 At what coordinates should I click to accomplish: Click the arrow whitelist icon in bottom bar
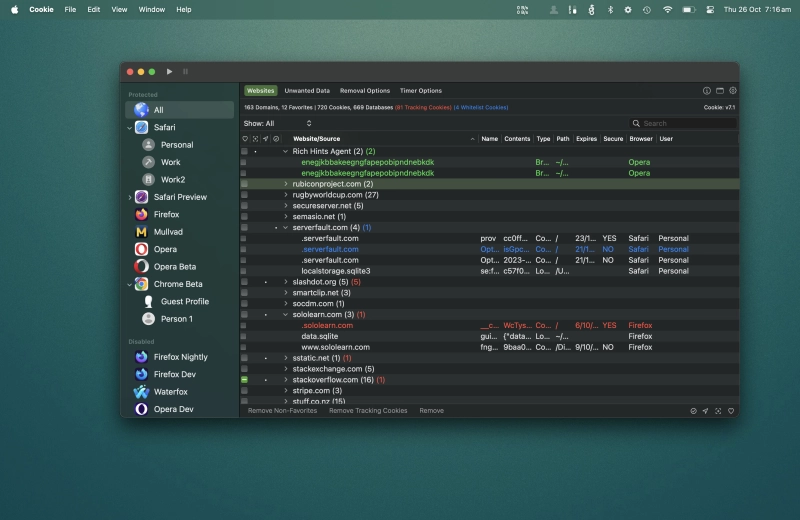pyautogui.click(x=705, y=411)
